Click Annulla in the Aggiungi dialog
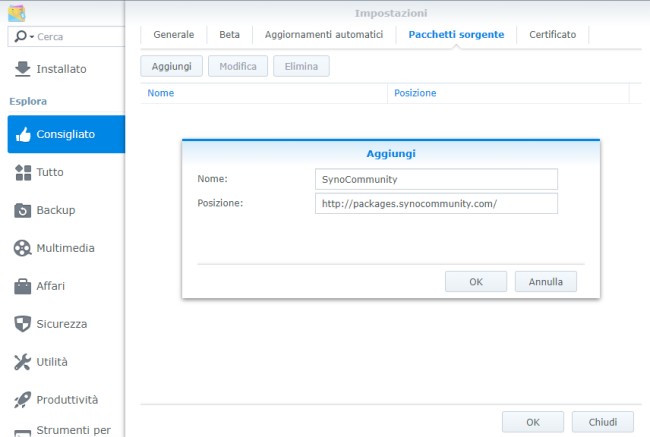Viewport: 650px width, 437px height. 546,282
